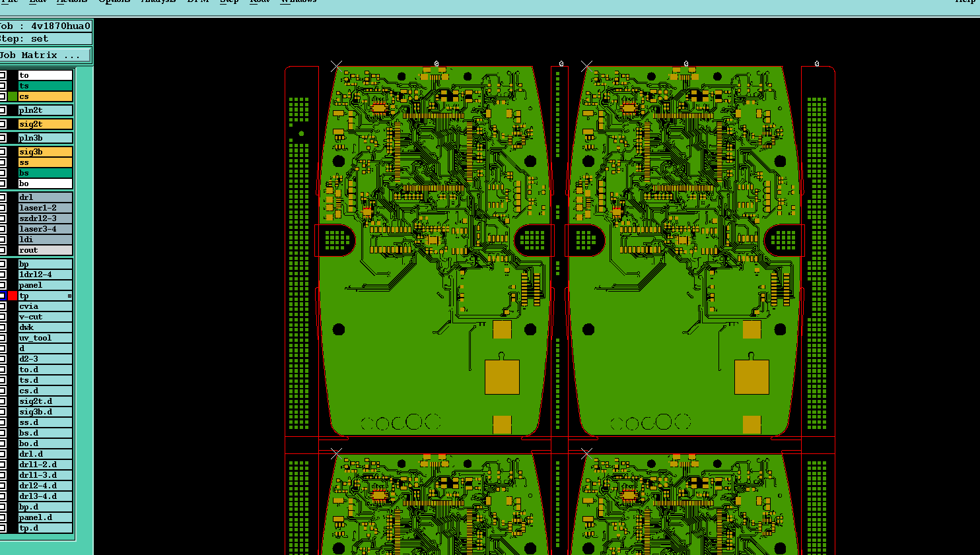The image size is (980, 555).
Task: Select the 'ss.d' layer name
Action: click(x=45, y=422)
